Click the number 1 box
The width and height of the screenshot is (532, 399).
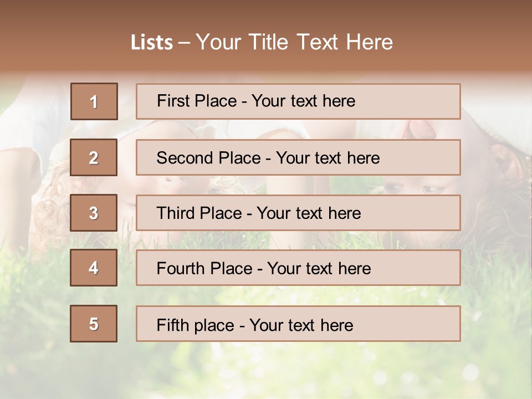94,101
